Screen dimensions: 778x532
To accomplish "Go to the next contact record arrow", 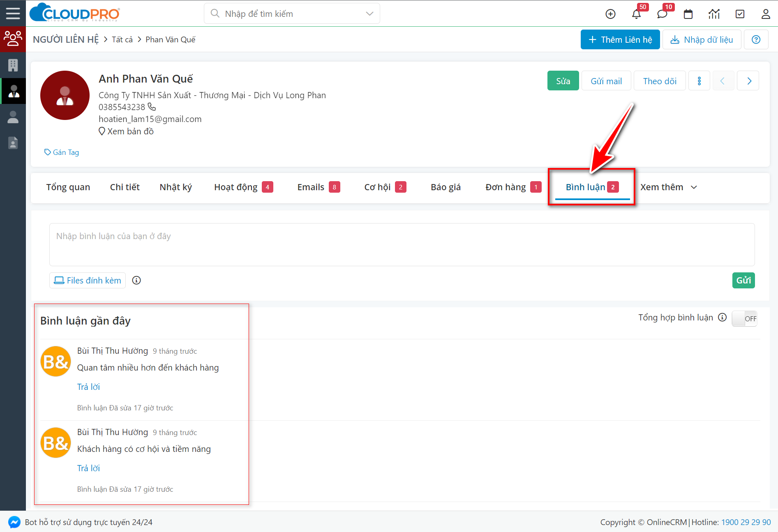I will coord(748,81).
